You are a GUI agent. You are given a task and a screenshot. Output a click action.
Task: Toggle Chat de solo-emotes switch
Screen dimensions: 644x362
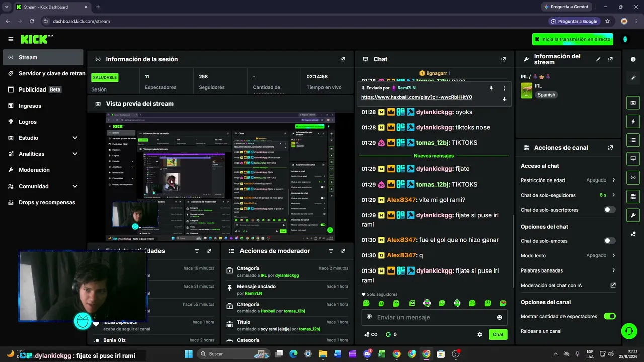pyautogui.click(x=609, y=241)
